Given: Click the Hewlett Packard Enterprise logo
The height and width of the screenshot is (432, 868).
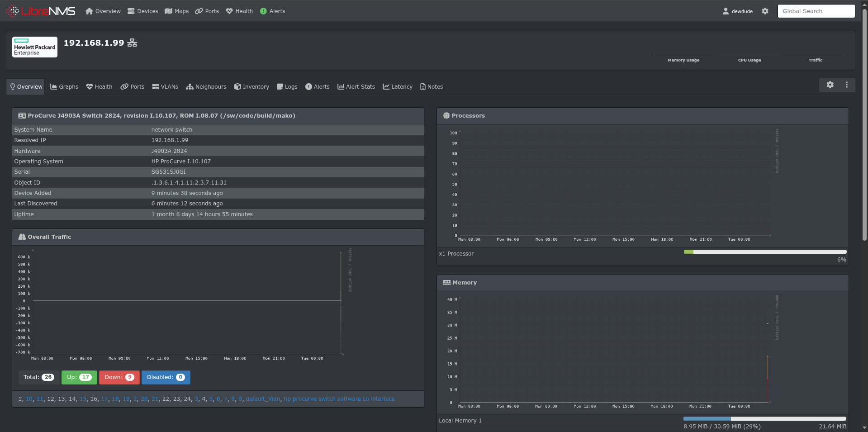Looking at the screenshot, I should pos(35,47).
